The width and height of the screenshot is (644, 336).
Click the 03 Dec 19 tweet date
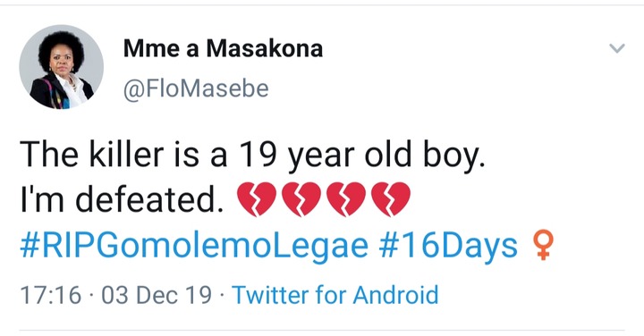pos(157,295)
